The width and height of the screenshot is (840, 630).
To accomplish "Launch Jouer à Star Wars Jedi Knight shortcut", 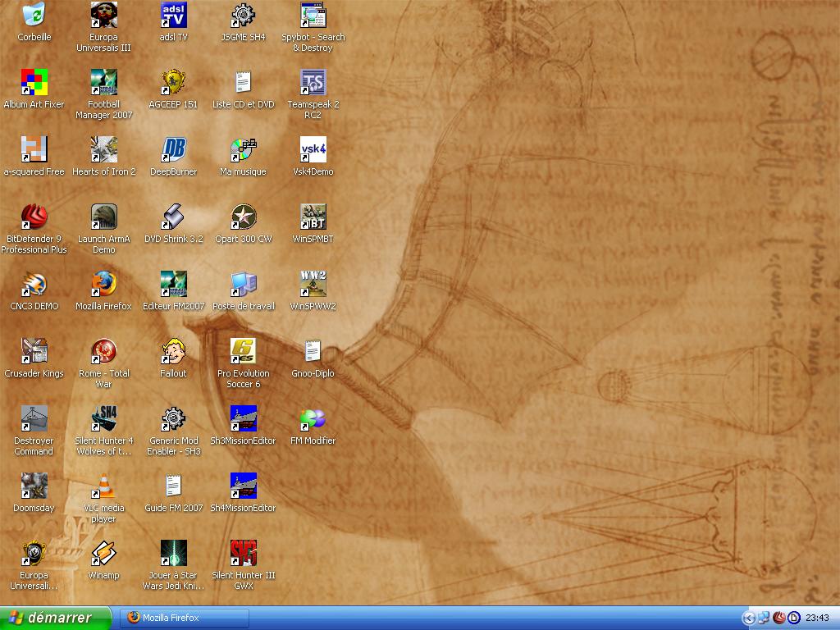I will click(174, 553).
